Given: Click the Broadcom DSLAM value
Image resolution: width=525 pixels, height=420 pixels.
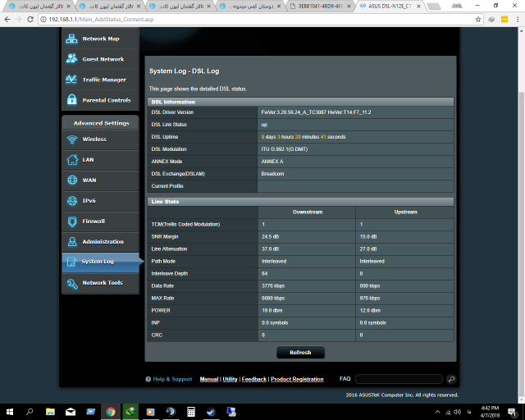Looking at the screenshot, I should [272, 174].
